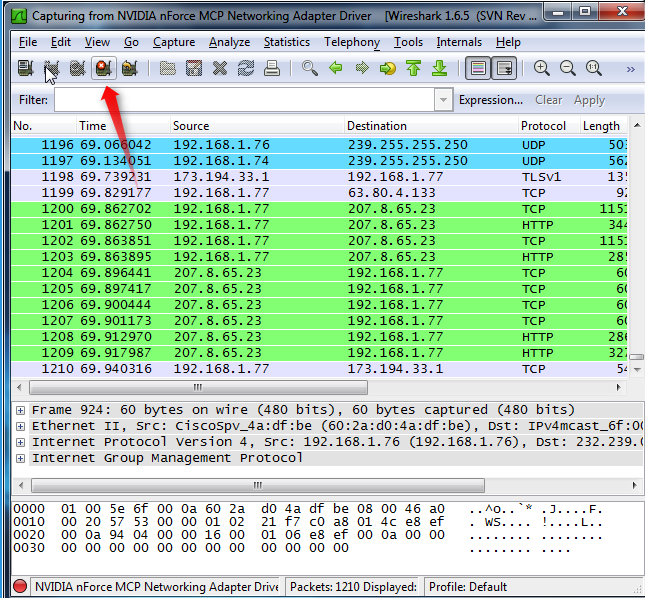This screenshot has width=645, height=598.
Task: Open the Telephony menu
Action: 352,42
